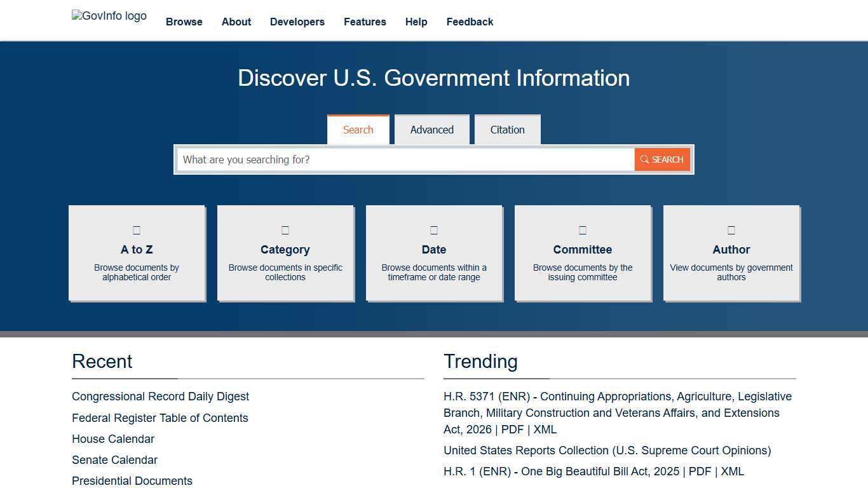Open the Senate Calendar link

point(114,460)
